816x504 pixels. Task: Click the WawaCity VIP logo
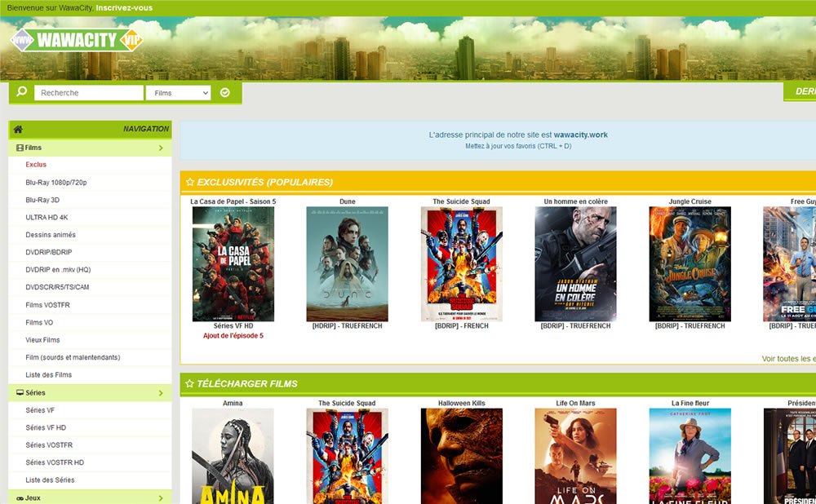point(76,39)
